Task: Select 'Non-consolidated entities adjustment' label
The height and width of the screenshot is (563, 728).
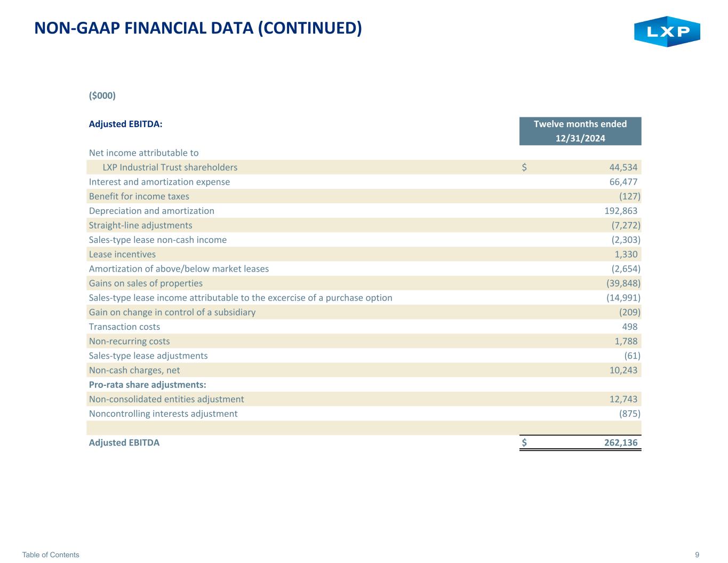Action: 166,399
